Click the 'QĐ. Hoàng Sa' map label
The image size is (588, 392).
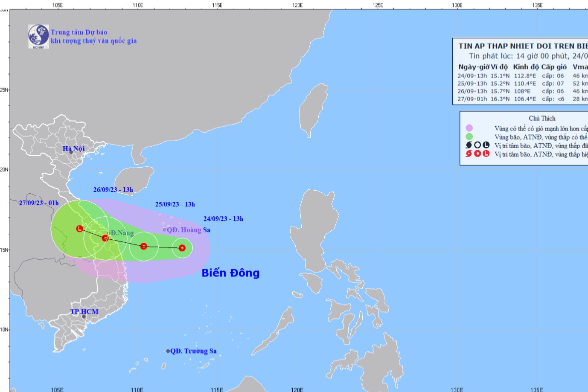point(189,230)
